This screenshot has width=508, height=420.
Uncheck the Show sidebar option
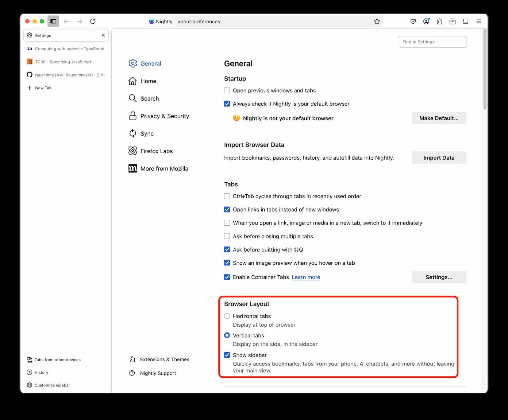coord(227,355)
